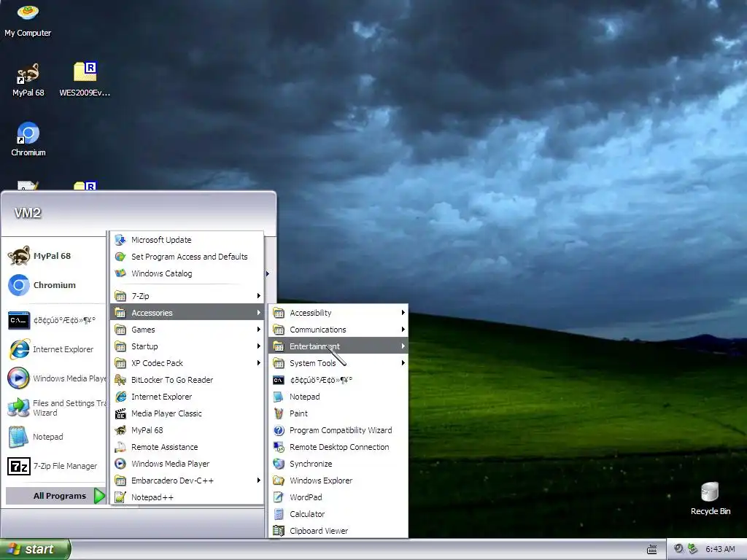Launch MyPal 68 from All Programs list
This screenshot has width=747, height=560.
click(187, 430)
